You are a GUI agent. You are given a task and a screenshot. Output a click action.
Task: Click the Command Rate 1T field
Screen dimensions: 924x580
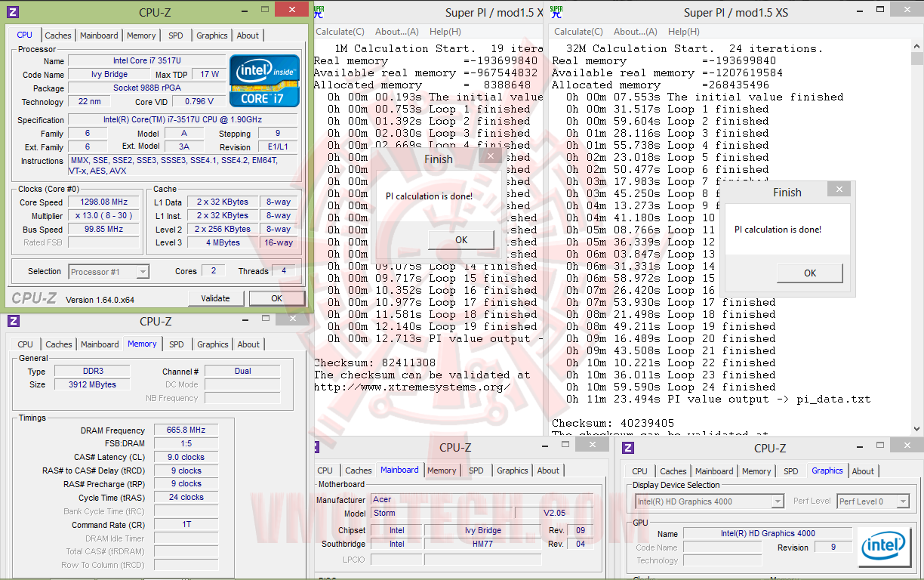[186, 525]
